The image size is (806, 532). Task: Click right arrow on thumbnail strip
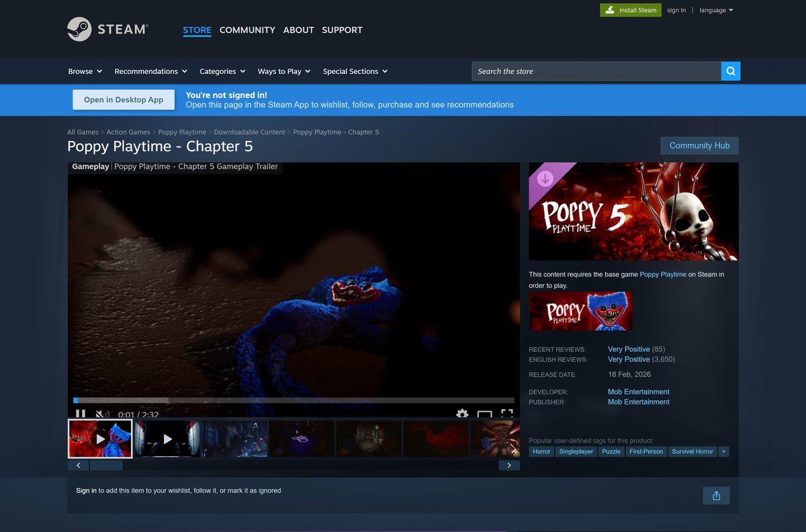point(509,465)
